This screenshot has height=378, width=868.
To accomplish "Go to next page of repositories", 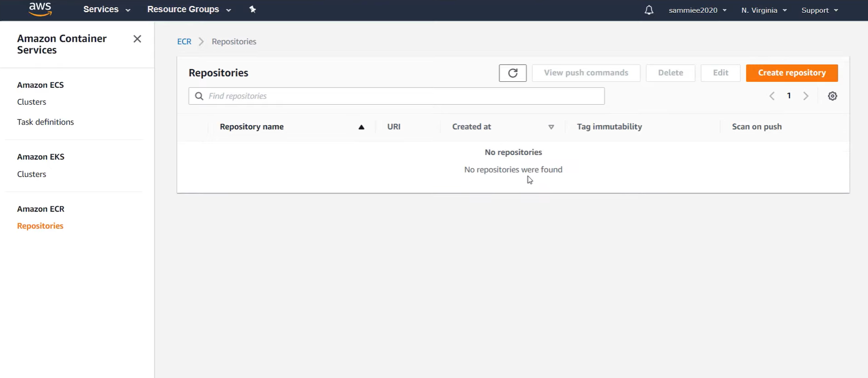I will pos(806,96).
